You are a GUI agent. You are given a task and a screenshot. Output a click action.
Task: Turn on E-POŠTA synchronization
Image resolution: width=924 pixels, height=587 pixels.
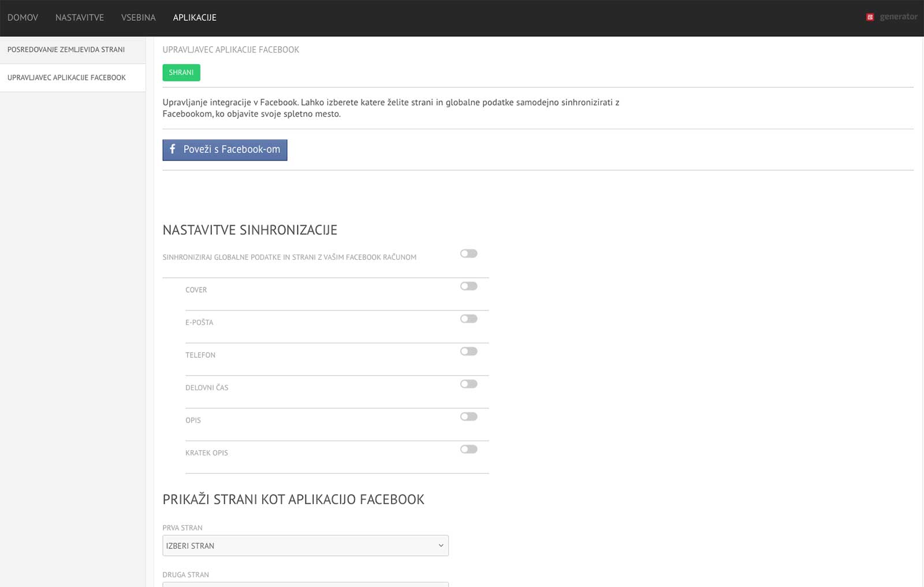coord(468,319)
